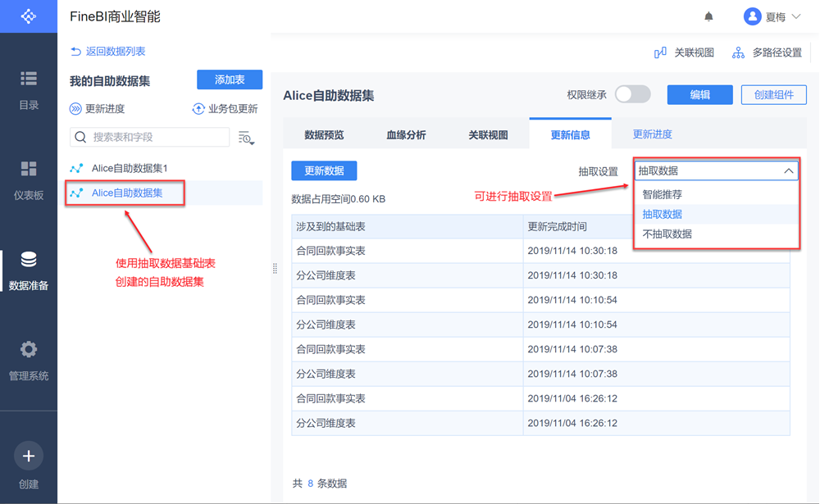
Task: Click 合同回款事实表 row dated 2019/11/04
Action: pyautogui.click(x=540, y=398)
